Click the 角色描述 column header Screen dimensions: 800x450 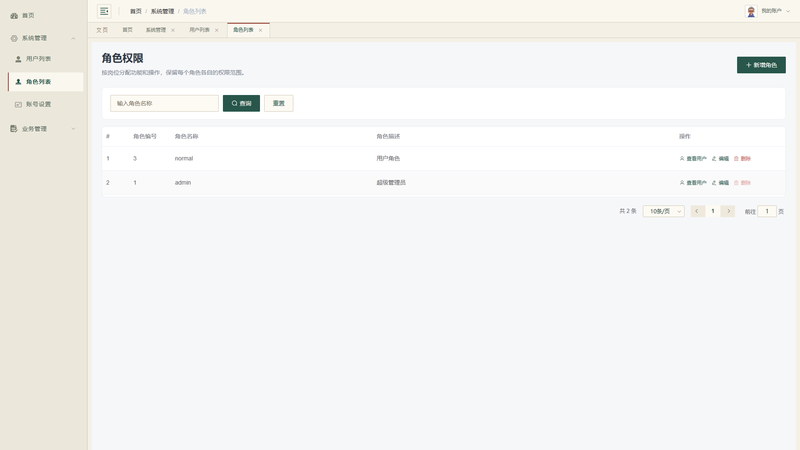388,136
